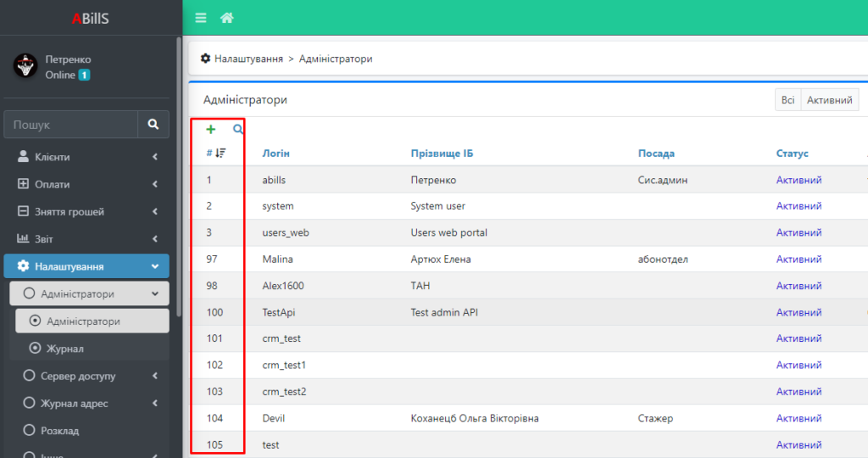Viewport: 868px width, 458px height.
Task: Expand the Клієнти sidebar menu
Action: pos(86,157)
